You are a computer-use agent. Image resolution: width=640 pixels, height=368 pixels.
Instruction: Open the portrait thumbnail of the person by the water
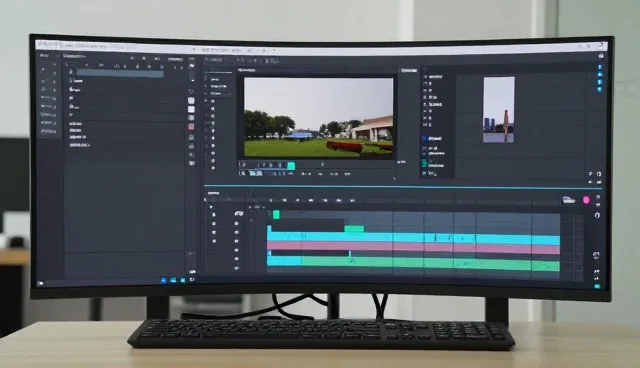pos(499,110)
